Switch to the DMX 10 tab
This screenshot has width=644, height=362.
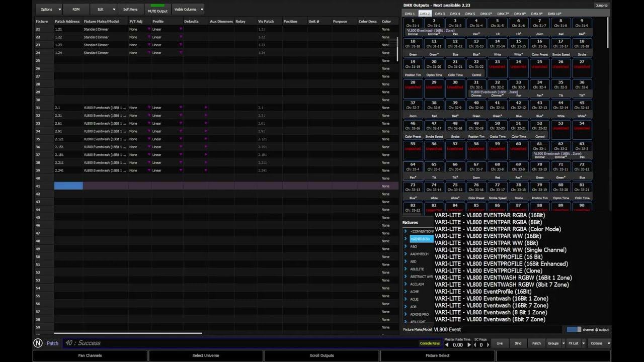[554, 14]
